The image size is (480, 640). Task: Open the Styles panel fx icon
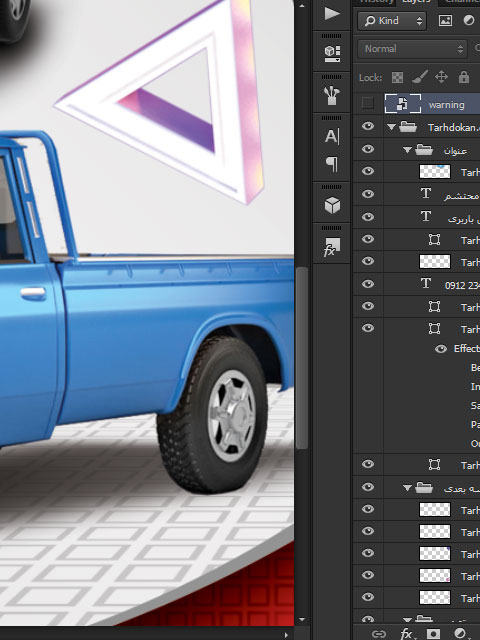pyautogui.click(x=331, y=247)
